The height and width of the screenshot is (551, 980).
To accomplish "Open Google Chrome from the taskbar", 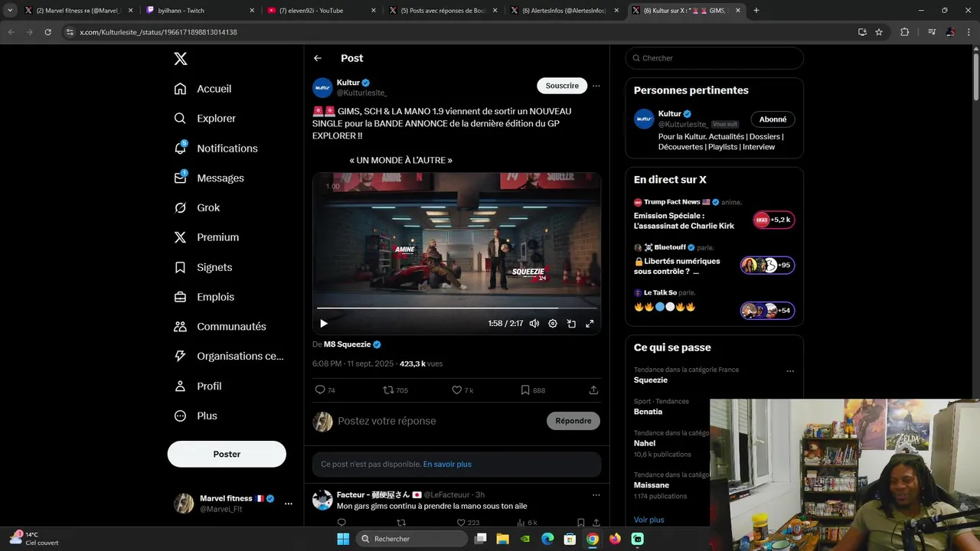I will [593, 539].
